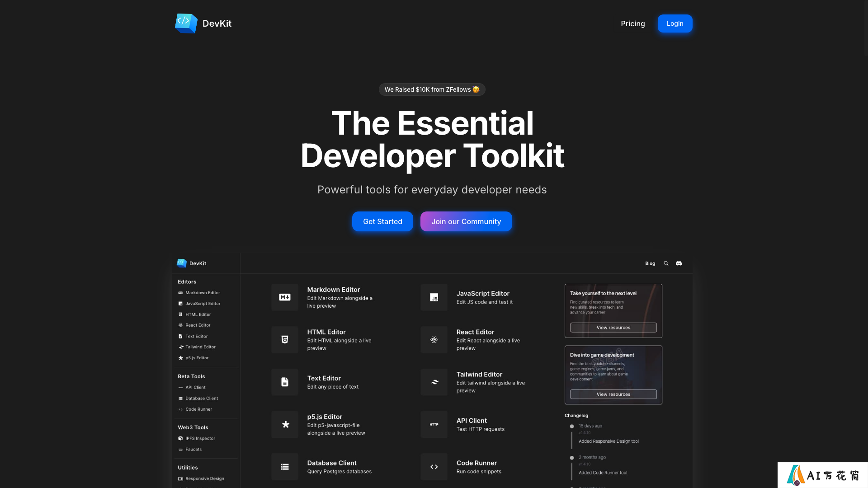Click the Login button

click(x=675, y=23)
